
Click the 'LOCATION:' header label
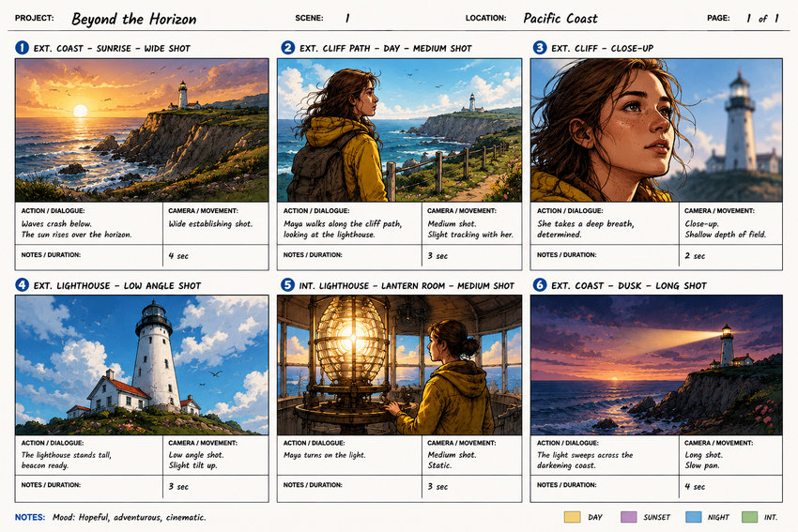[485, 18]
